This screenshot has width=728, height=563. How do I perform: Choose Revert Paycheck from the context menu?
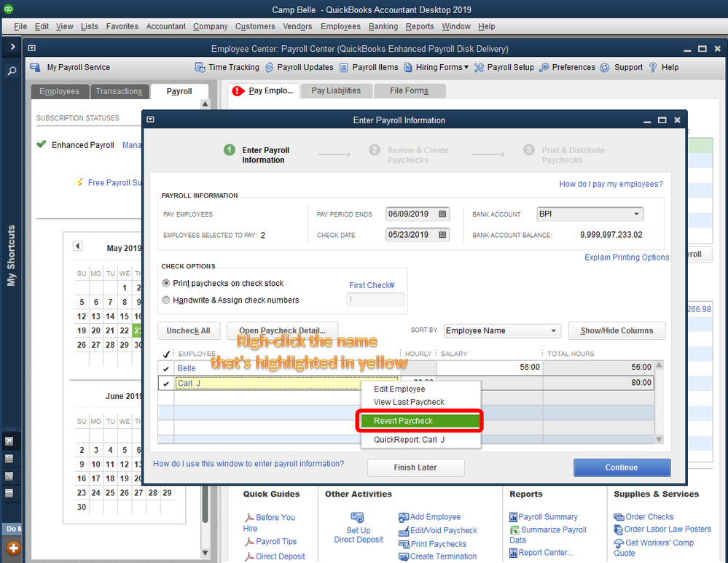click(x=420, y=421)
